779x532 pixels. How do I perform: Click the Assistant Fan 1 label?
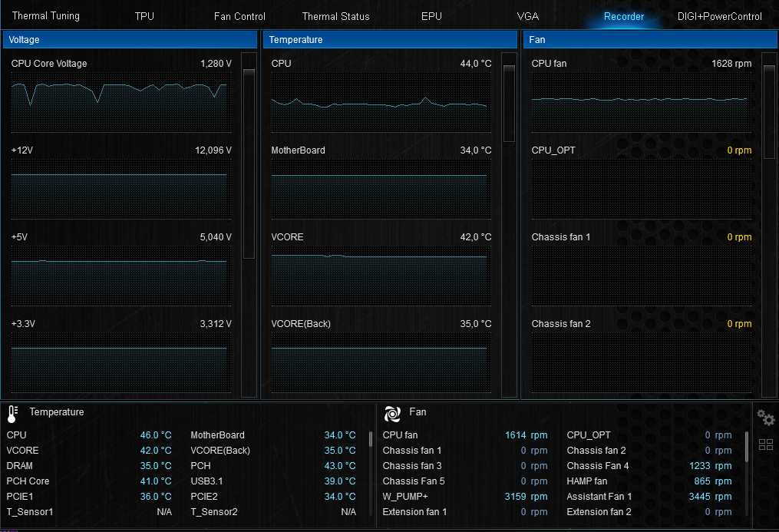(x=599, y=497)
